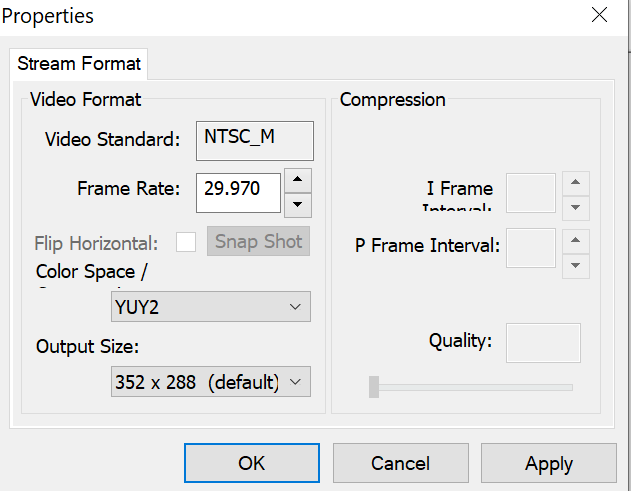Click I Frame Interval down arrow
The height and width of the screenshot is (491, 631).
[574, 206]
